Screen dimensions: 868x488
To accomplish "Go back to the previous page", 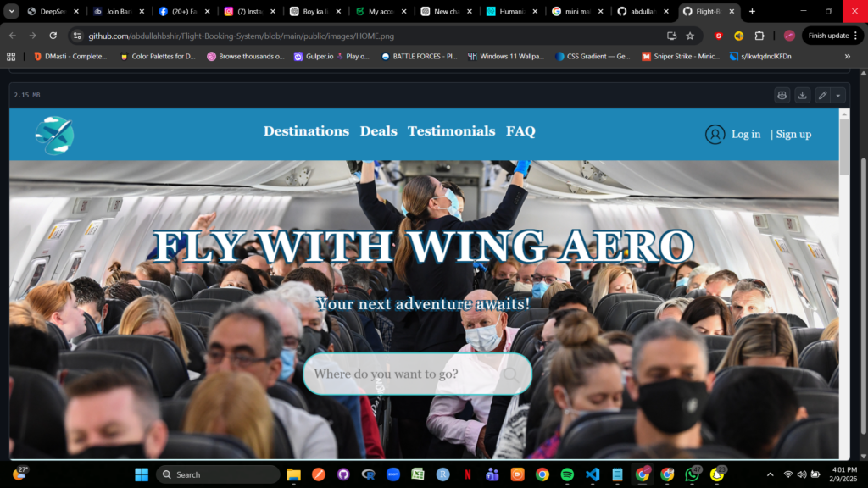I will click(x=13, y=36).
